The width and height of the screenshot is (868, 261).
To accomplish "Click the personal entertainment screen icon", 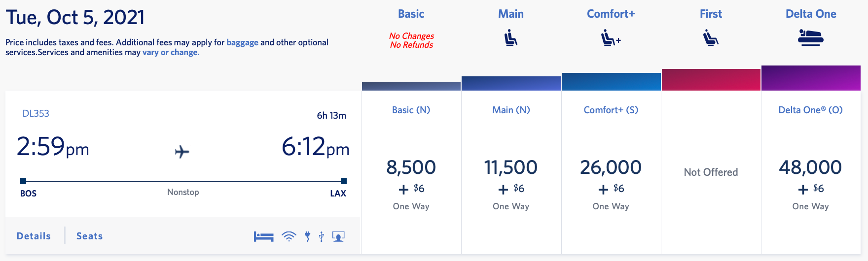I will 338,237.
